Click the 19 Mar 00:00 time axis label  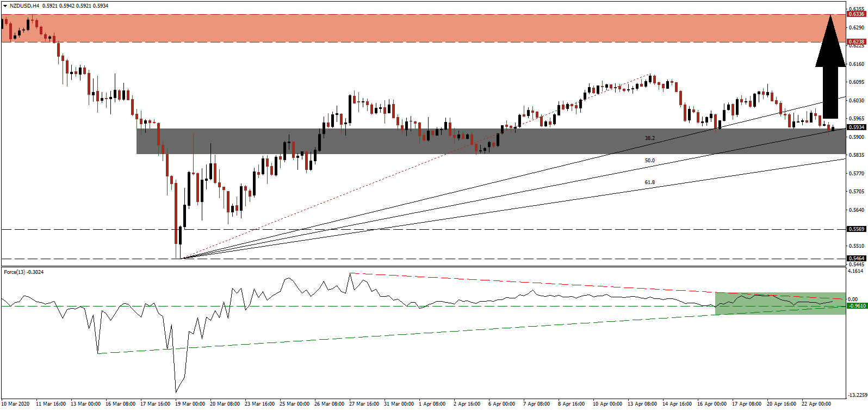pos(190,404)
